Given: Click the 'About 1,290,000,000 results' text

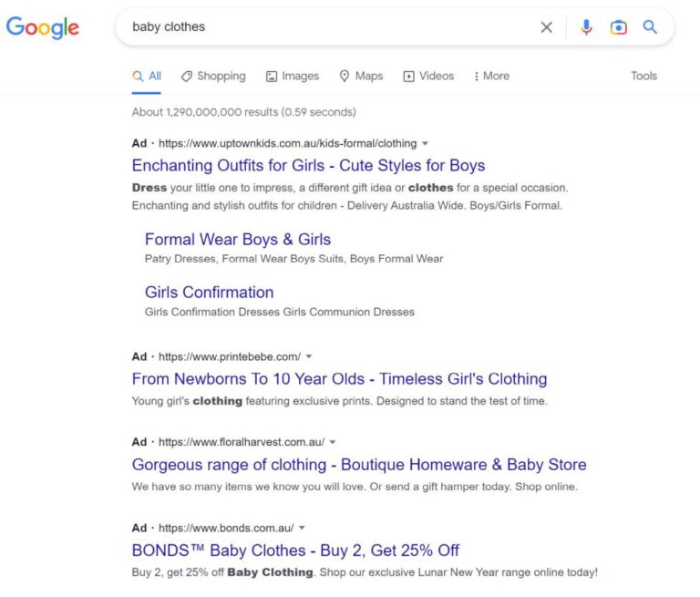Looking at the screenshot, I should (243, 112).
